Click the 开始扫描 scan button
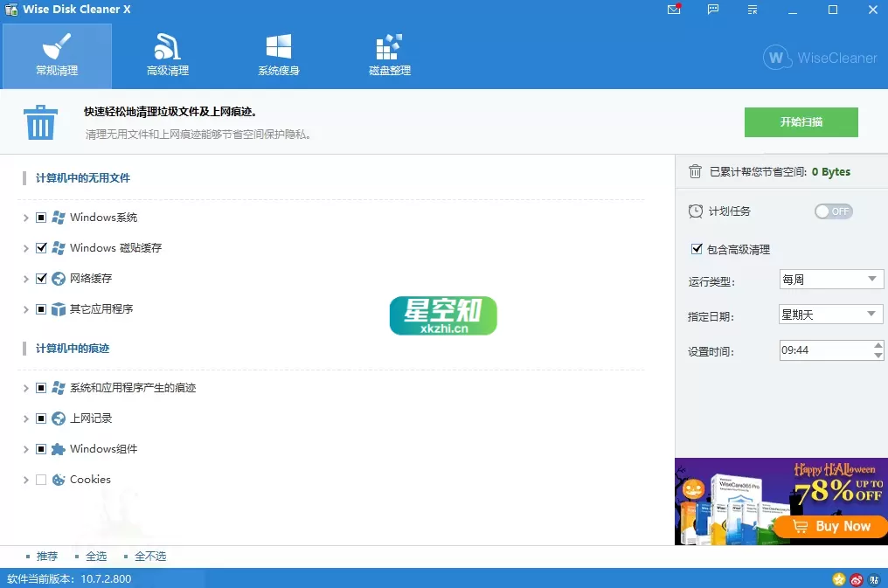 [801, 122]
